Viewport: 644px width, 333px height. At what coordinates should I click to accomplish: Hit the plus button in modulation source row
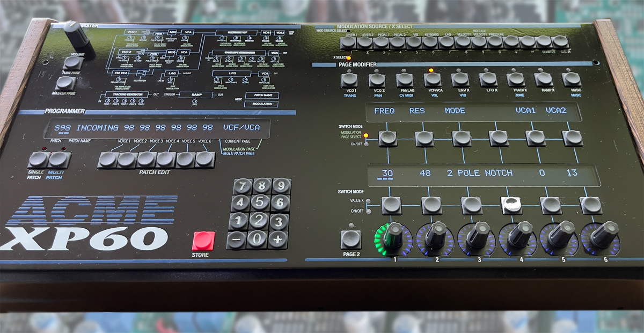tap(511, 42)
